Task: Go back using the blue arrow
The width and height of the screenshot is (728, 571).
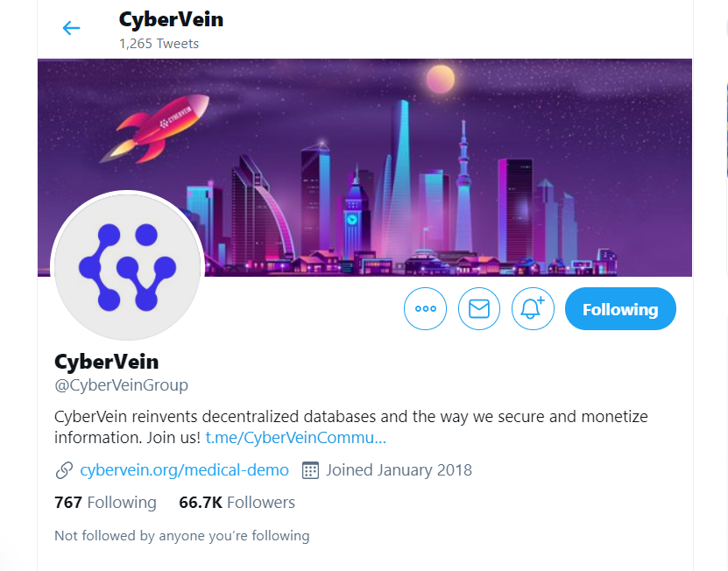Action: [71, 28]
